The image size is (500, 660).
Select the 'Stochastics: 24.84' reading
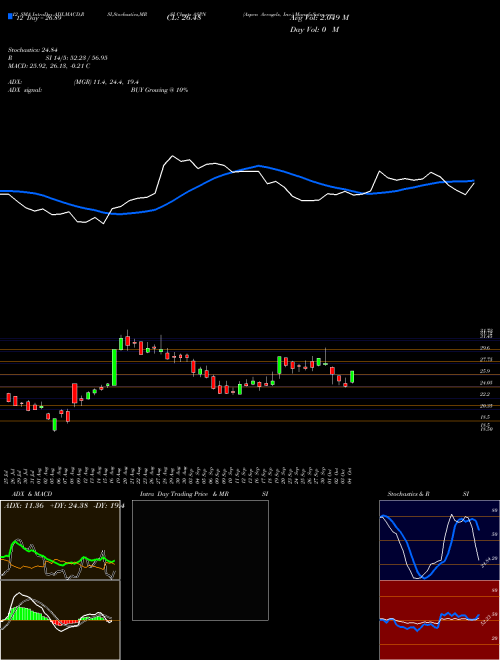tap(32, 50)
